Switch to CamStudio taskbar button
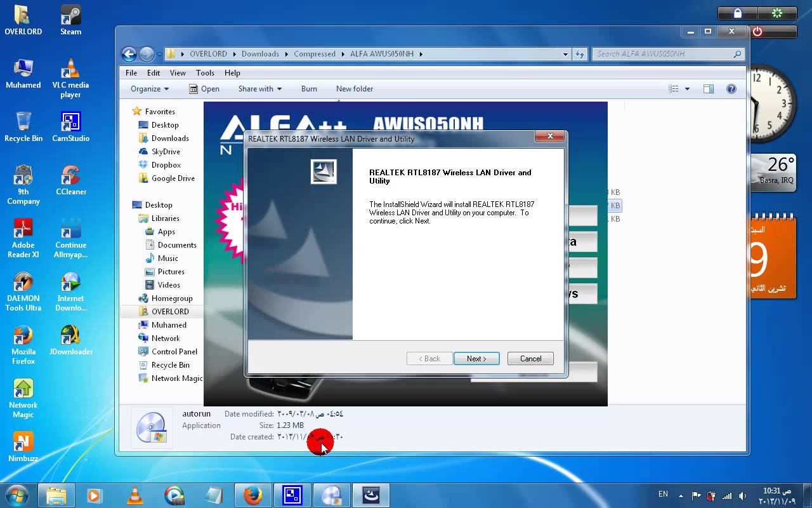This screenshot has width=812, height=508. 292,495
